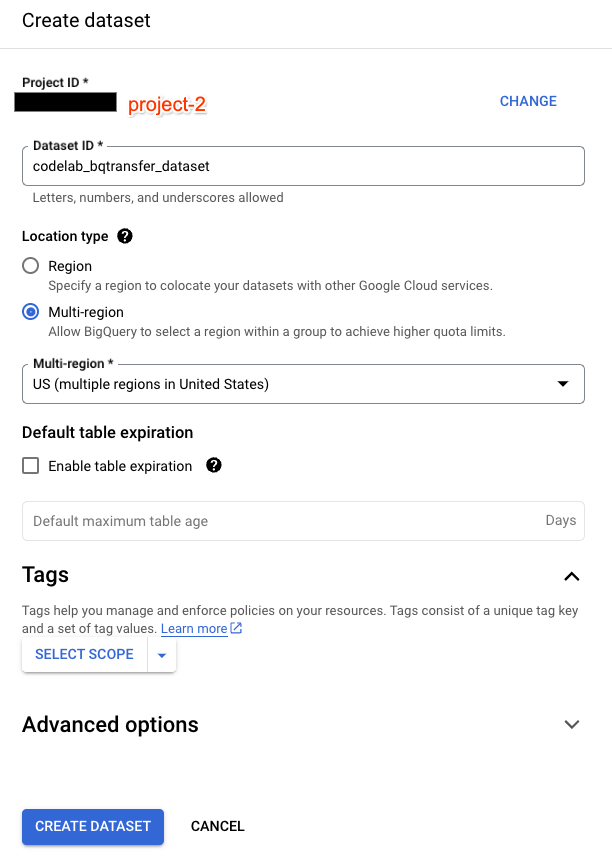Click the blacked-out Project ID field
The image size is (612, 860).
[65, 101]
